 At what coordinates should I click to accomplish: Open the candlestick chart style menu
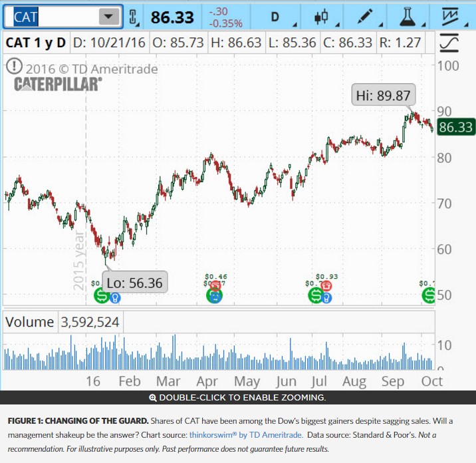tap(322, 17)
